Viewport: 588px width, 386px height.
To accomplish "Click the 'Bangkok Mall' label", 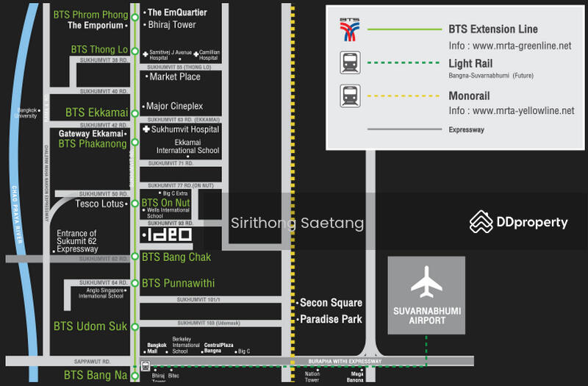I will [157, 348].
